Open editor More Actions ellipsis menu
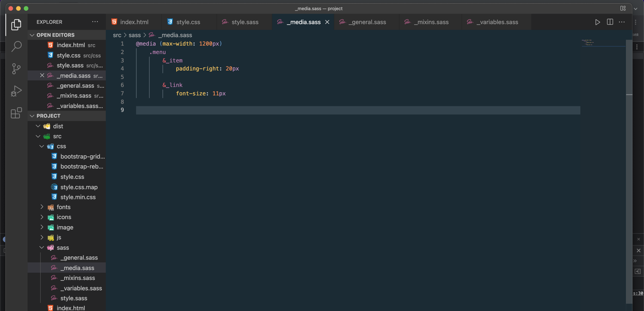The width and height of the screenshot is (644, 311). 622,22
